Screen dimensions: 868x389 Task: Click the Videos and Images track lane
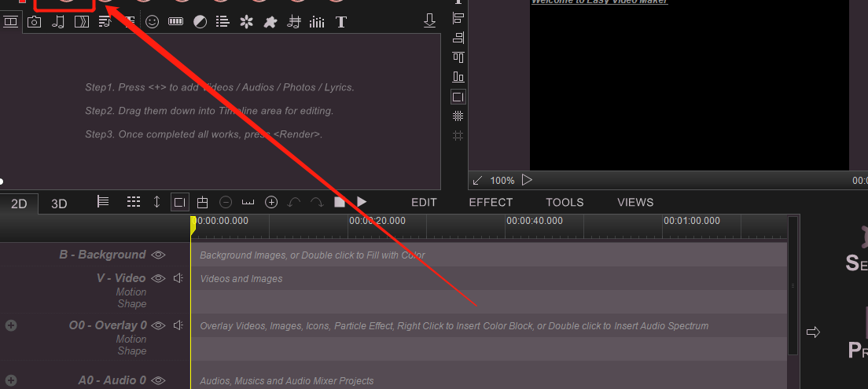[x=489, y=278]
